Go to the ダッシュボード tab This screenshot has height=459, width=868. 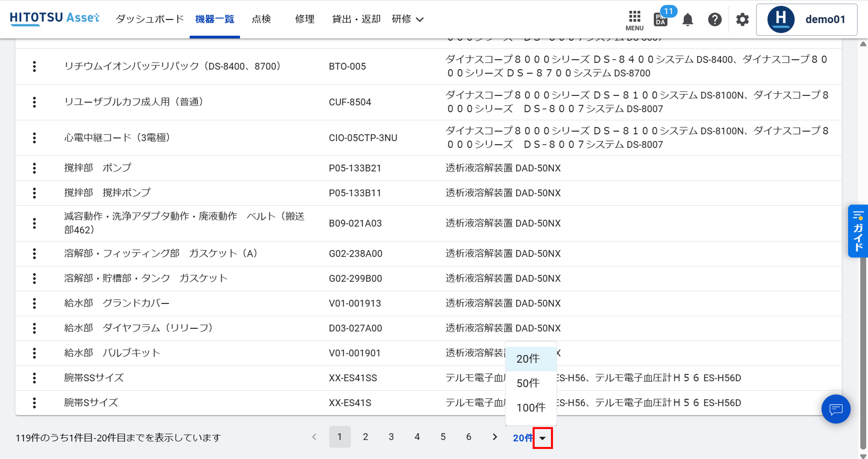150,19
